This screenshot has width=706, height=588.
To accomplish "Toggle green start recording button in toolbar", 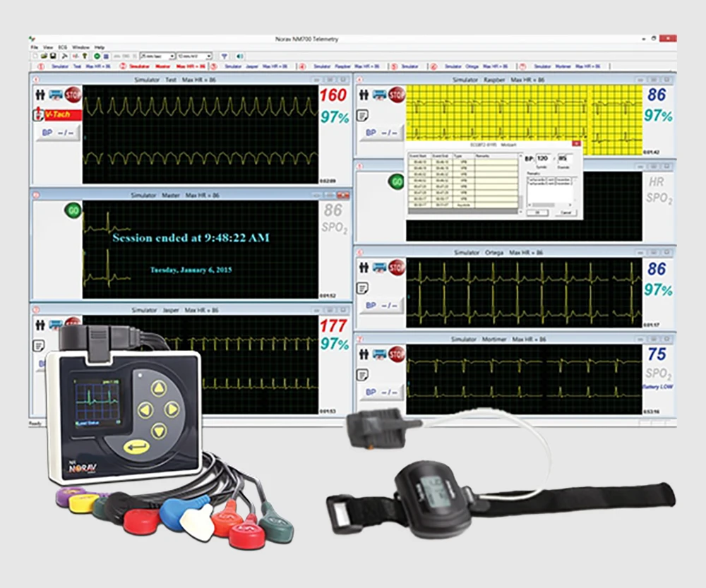I will point(97,56).
